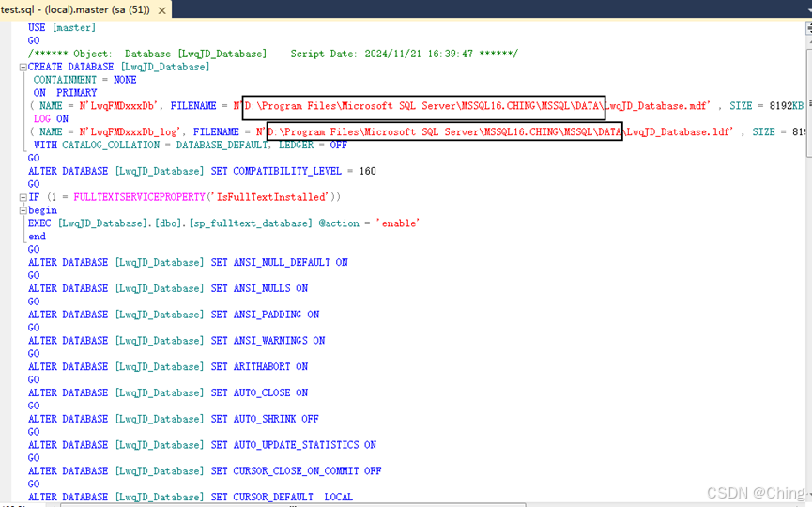Click the horizontal scrollbar thumb at the bottom
Viewport: 812px width, 507px height.
(x=293, y=505)
